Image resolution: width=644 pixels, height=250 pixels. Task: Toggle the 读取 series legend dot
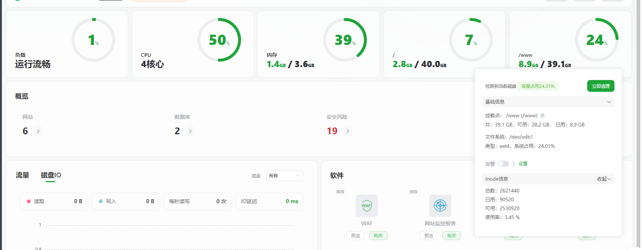[29, 201]
